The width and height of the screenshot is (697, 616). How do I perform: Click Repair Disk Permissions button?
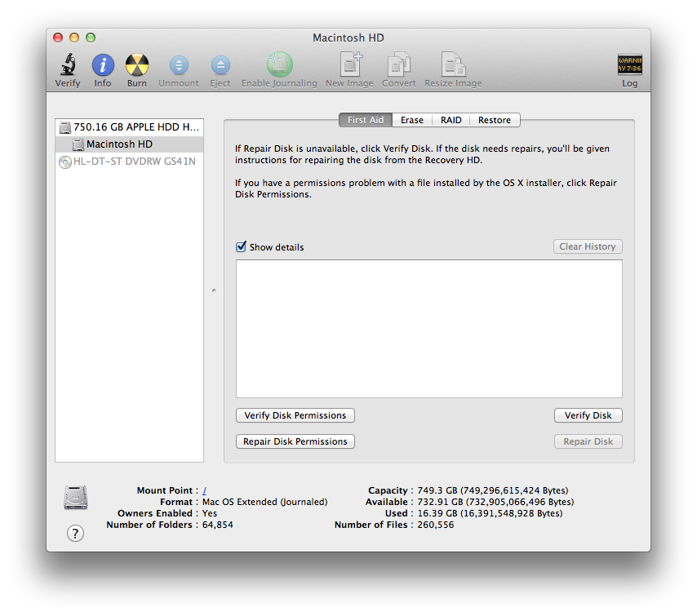click(295, 441)
